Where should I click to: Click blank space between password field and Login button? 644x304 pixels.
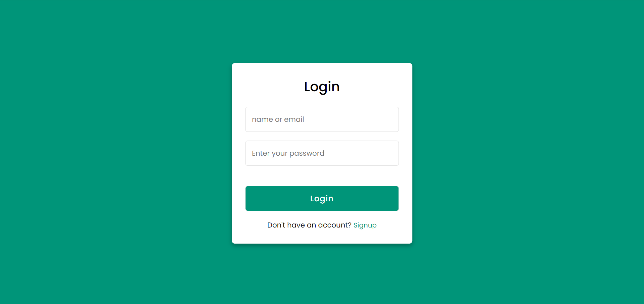322,176
